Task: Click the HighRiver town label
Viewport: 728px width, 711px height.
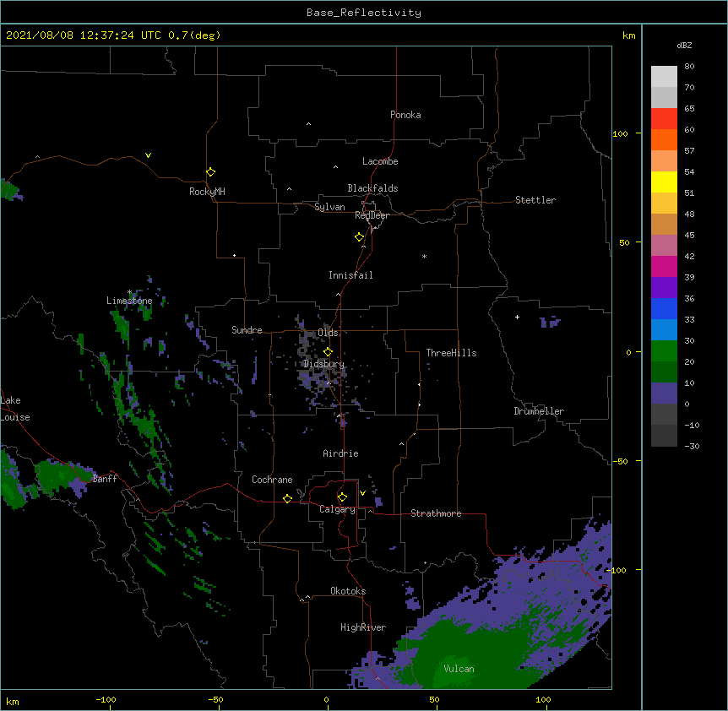Action: click(363, 627)
